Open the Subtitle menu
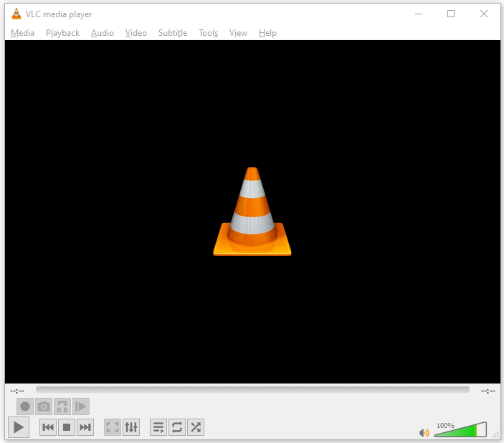504x443 pixels. tap(173, 33)
